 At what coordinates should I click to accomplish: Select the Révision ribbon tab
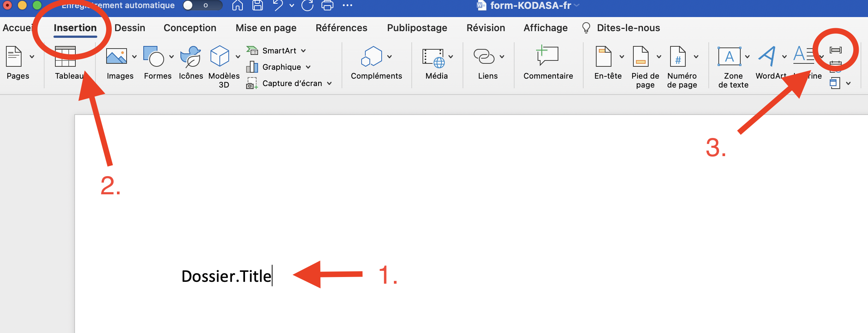tap(486, 28)
